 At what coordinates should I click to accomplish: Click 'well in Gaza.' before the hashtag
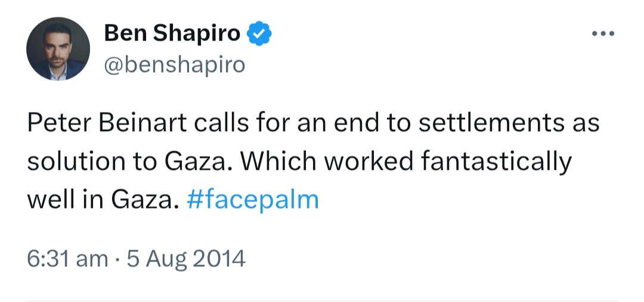pos(103,201)
